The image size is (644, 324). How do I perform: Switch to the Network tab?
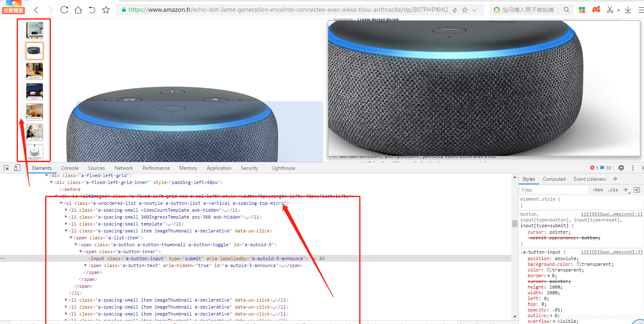[x=124, y=168]
